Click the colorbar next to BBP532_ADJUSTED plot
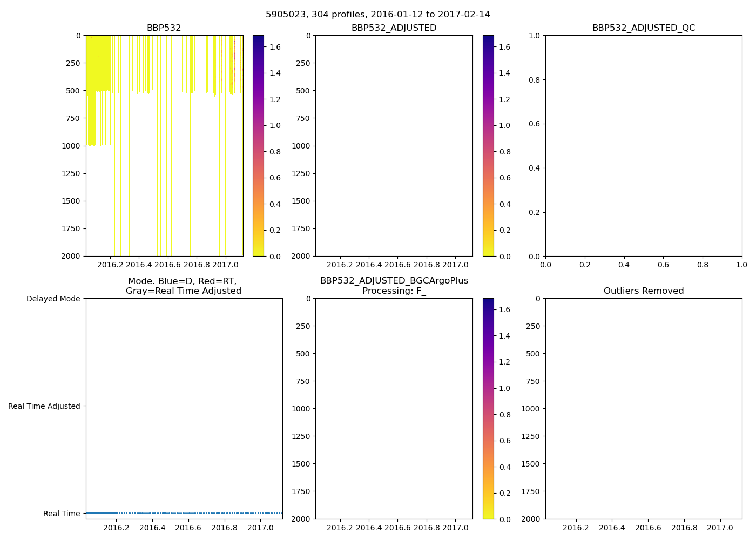Screen dimensions: 756x540 tap(488, 146)
